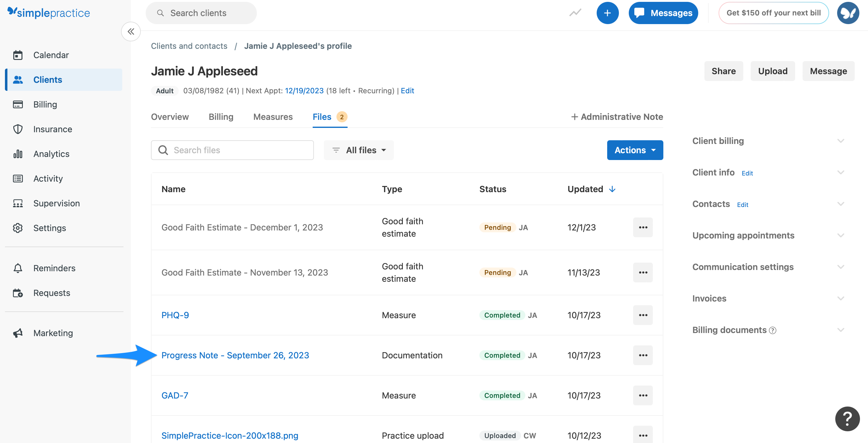Click the Reminders bell icon
The height and width of the screenshot is (443, 868).
click(x=18, y=268)
